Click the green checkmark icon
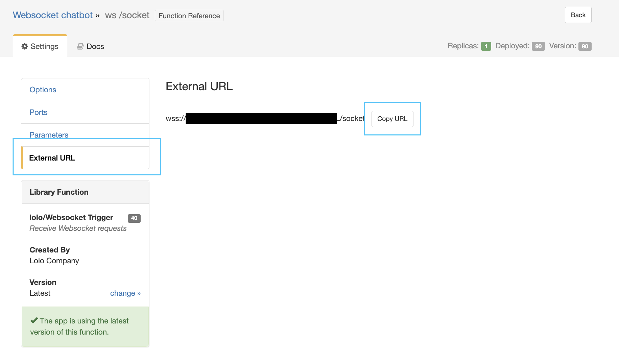The height and width of the screenshot is (364, 619). pos(34,320)
